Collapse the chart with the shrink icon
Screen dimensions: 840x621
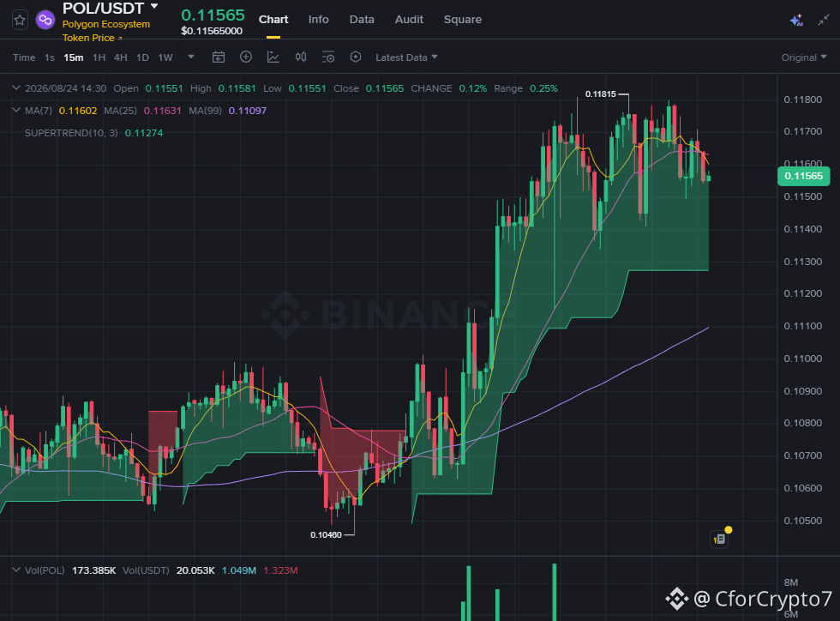click(824, 21)
